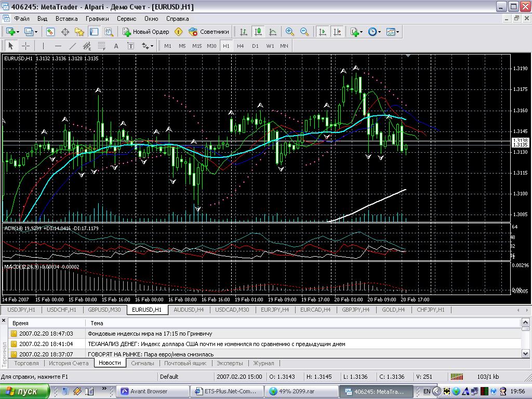Open the Графики menu
The width and height of the screenshot is (532, 399).
(x=97, y=18)
